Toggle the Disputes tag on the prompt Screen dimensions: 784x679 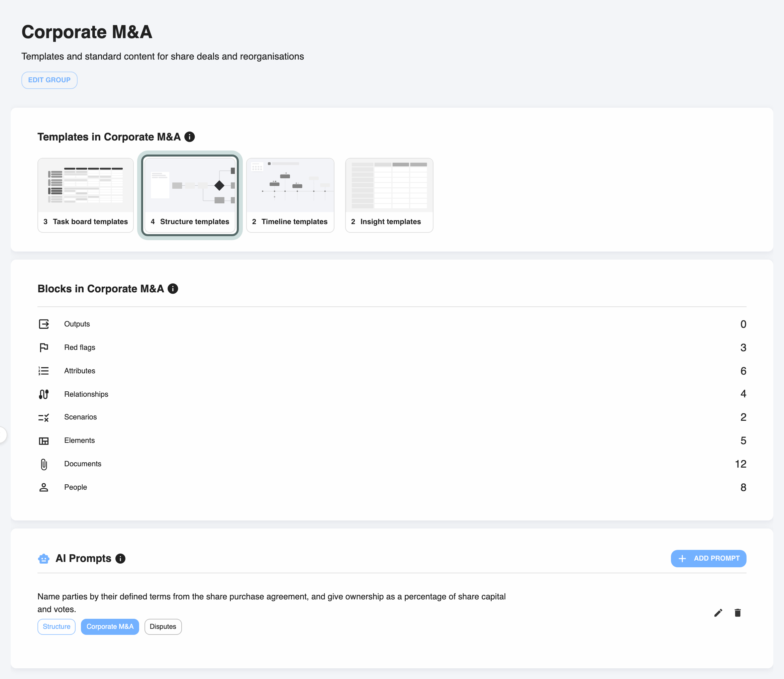163,627
